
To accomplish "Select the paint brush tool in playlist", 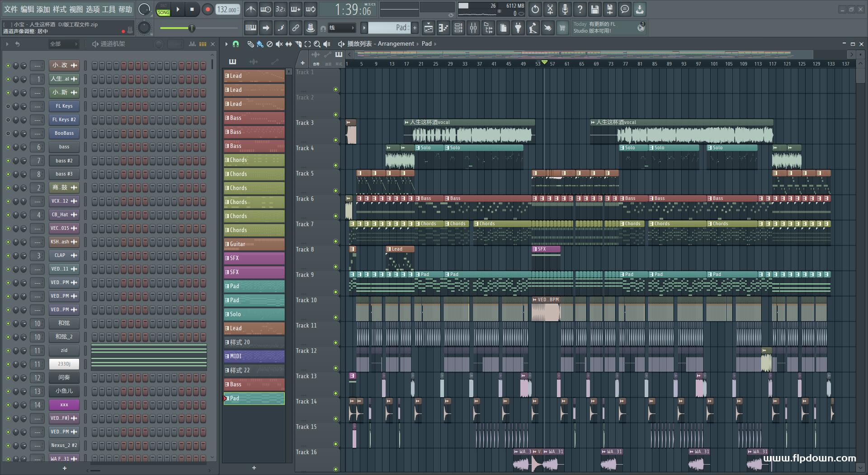I will (260, 44).
